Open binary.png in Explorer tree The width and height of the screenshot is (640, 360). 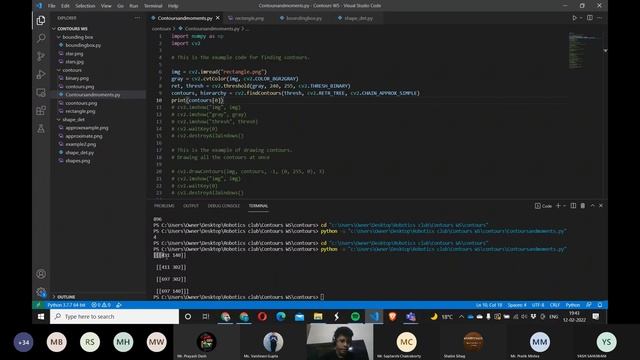click(77, 78)
